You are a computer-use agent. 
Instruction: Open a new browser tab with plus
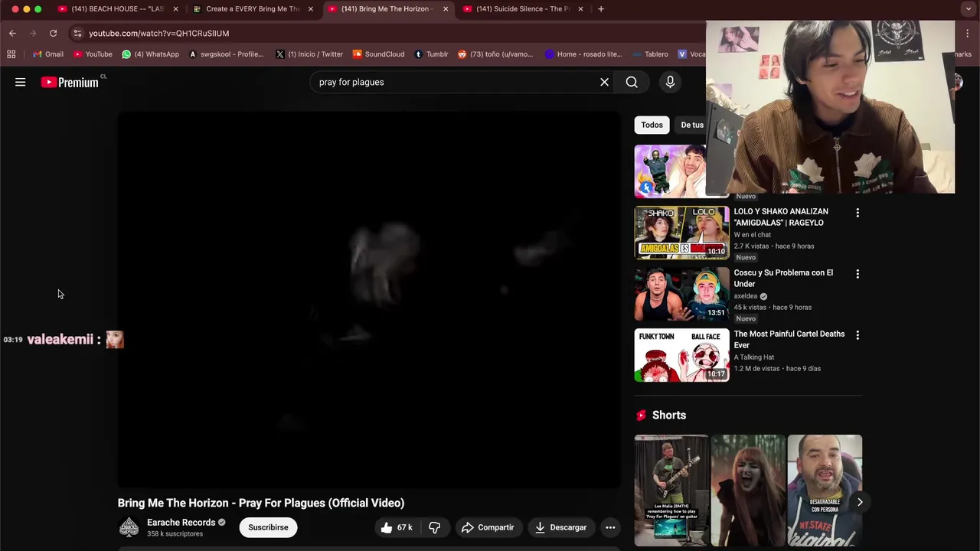click(601, 9)
